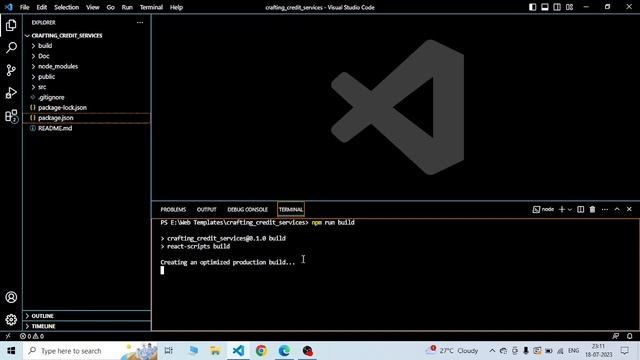This screenshot has width=640, height=360.
Task: Click the feedback icon in status bar
Action: click(616, 336)
